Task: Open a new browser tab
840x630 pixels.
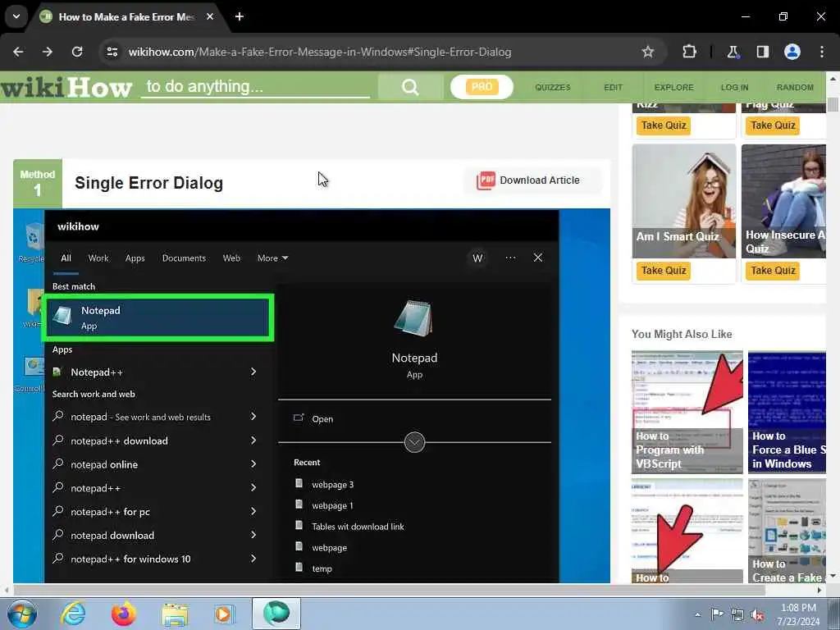Action: coord(240,16)
